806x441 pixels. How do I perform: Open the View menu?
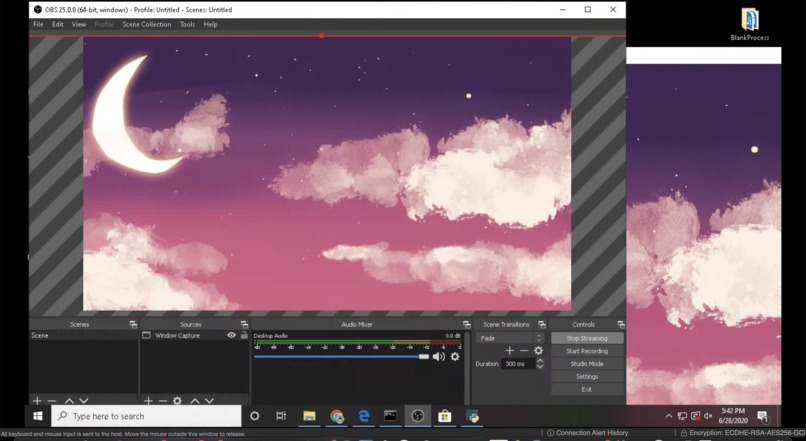(x=79, y=24)
